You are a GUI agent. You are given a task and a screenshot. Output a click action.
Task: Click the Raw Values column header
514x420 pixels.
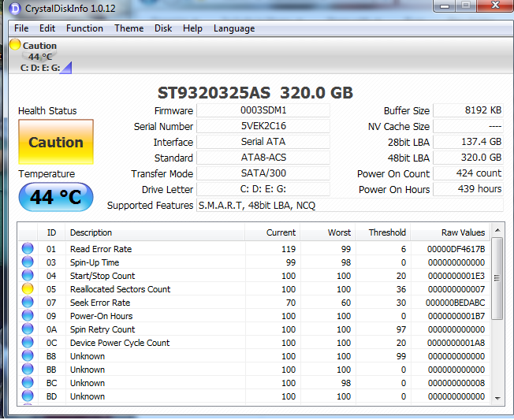[x=449, y=232]
